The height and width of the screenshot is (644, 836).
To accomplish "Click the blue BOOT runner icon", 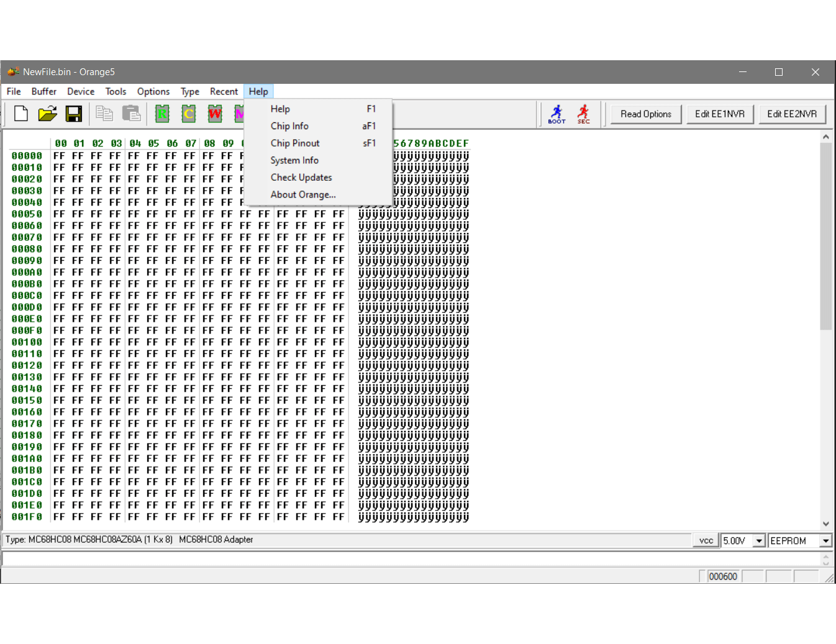I will [x=557, y=114].
